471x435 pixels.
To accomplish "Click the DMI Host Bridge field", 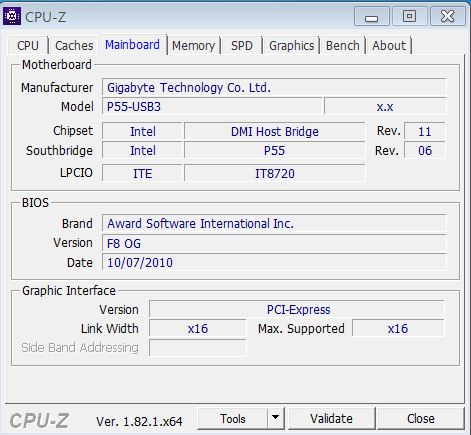I will tap(275, 131).
